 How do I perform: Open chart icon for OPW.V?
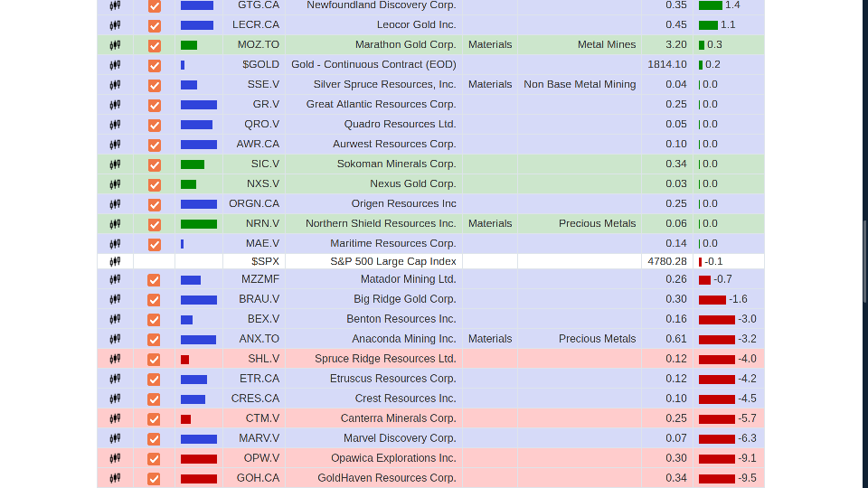(x=115, y=459)
